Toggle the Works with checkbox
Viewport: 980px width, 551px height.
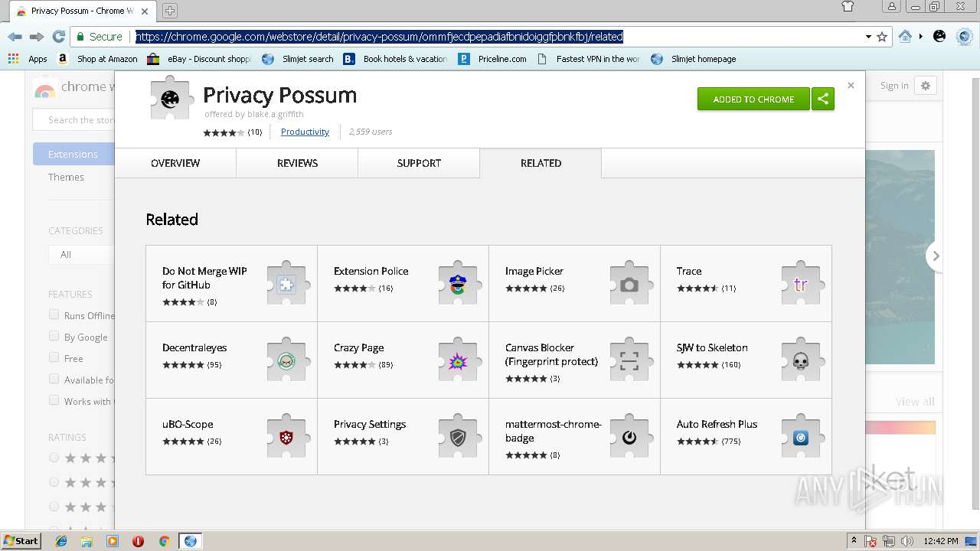tap(54, 400)
